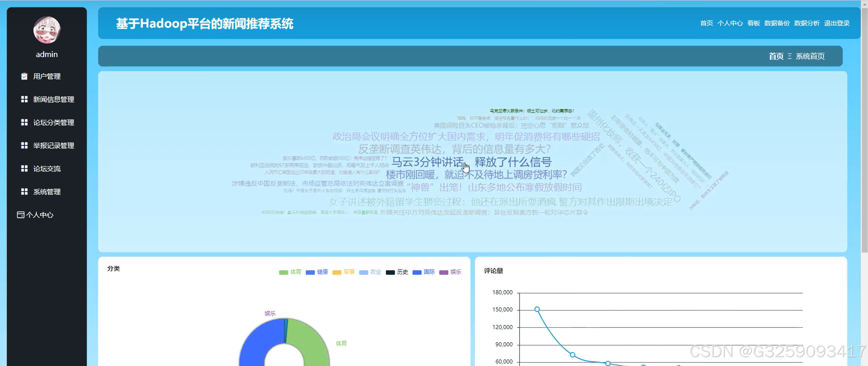The width and height of the screenshot is (868, 366).
Task: Click the 120,000 axis label
Action: (x=502, y=327)
